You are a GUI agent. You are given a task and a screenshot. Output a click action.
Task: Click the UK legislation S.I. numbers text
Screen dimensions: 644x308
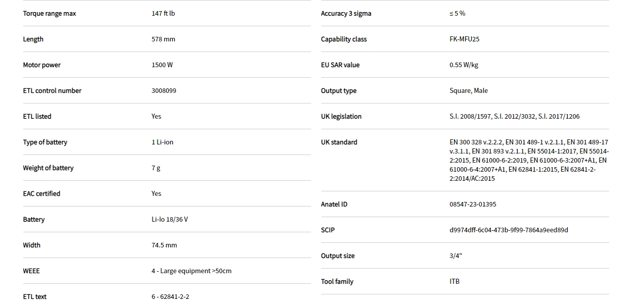[514, 117]
